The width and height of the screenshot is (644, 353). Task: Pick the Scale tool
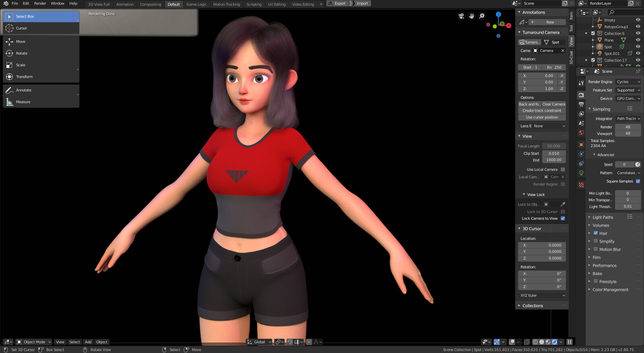(x=41, y=65)
